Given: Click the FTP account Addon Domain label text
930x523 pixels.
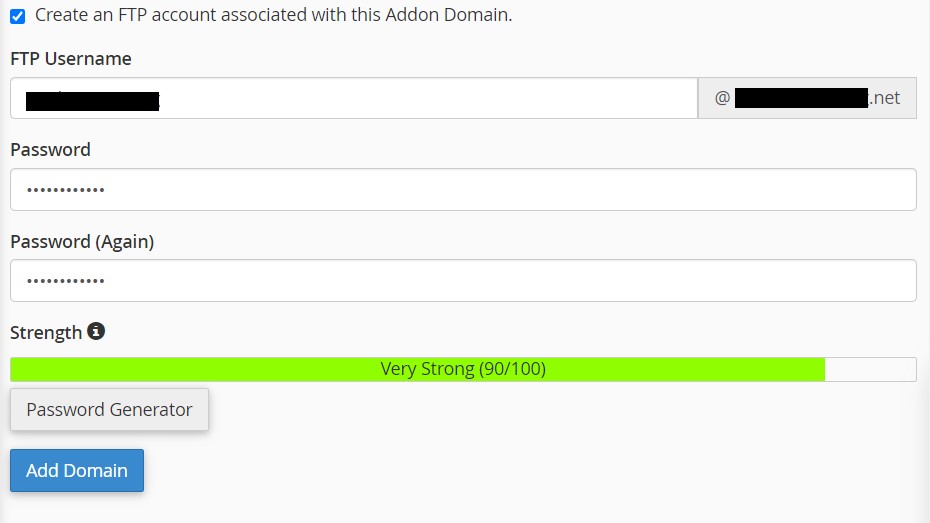Looking at the screenshot, I should pos(273,15).
